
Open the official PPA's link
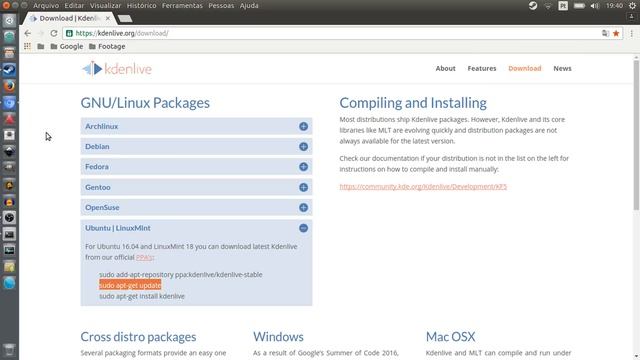click(144, 257)
